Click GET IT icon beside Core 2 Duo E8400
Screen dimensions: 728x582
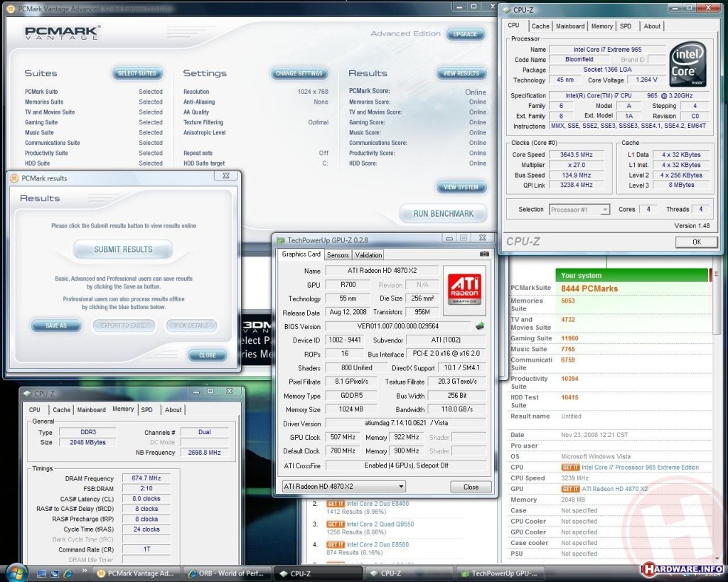pos(336,504)
